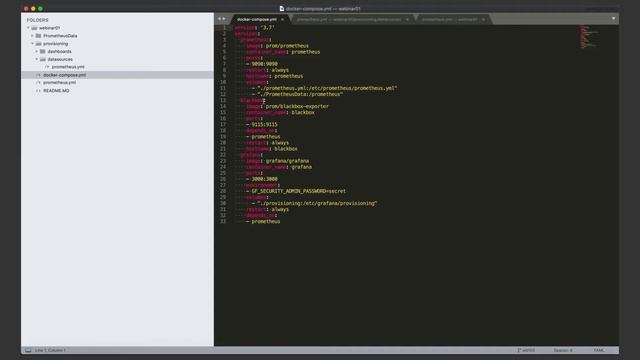Close the docker-compose.yml tab
The image size is (640, 360).
coord(282,19)
